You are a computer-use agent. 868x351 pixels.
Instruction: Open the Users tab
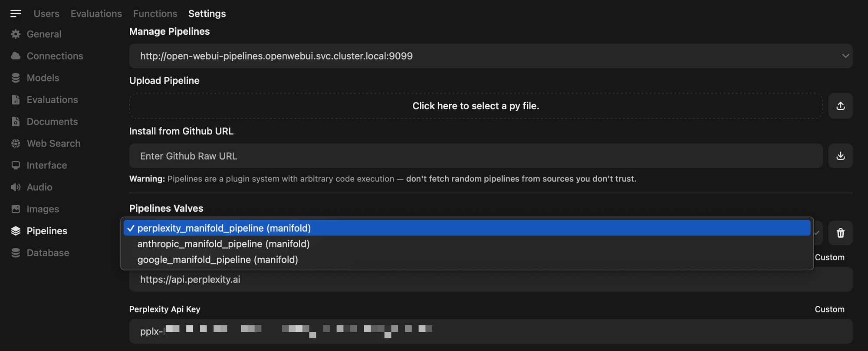pos(46,13)
